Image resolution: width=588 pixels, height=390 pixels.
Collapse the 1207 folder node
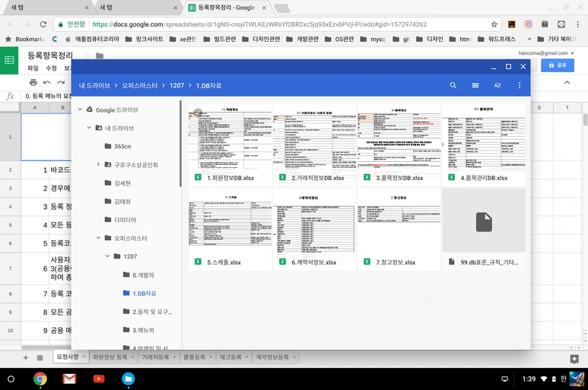click(x=107, y=256)
